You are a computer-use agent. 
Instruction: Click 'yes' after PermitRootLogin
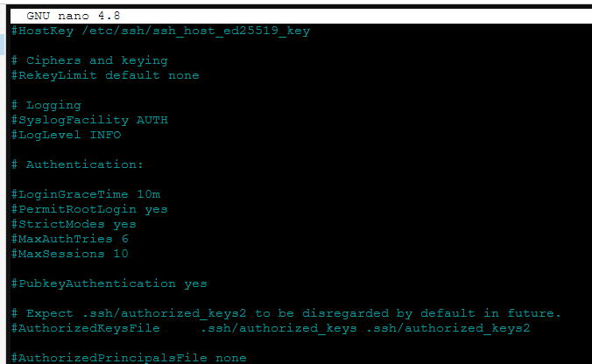(156, 209)
